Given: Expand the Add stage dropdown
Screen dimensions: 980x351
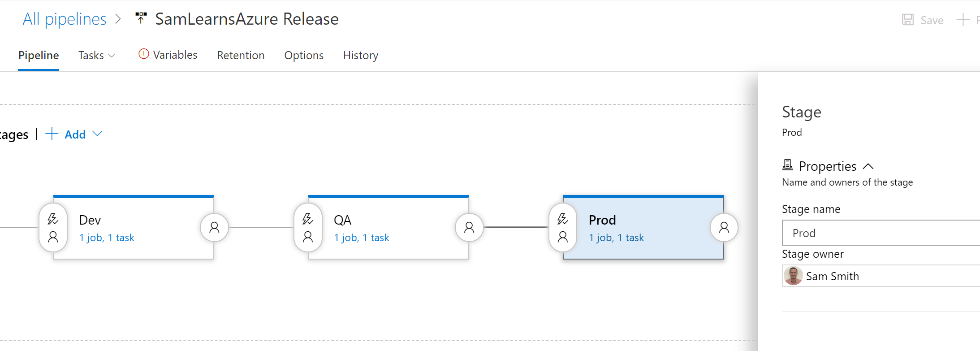Looking at the screenshot, I should pos(97,134).
